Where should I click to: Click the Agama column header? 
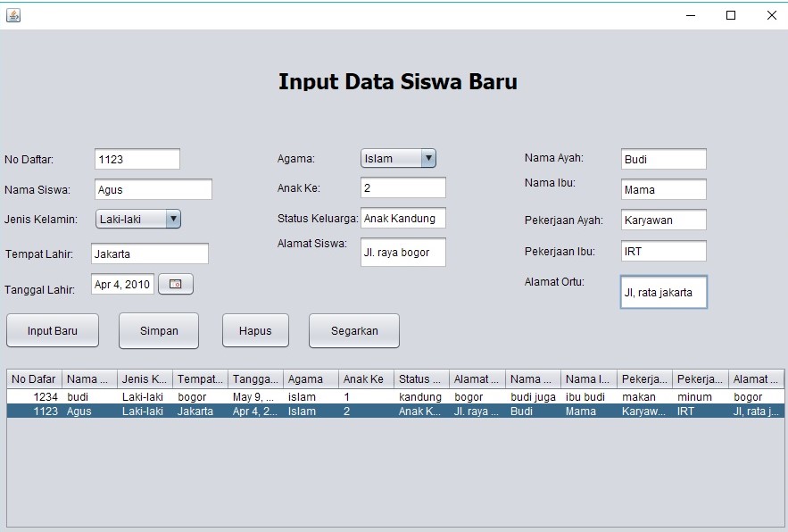(x=309, y=378)
